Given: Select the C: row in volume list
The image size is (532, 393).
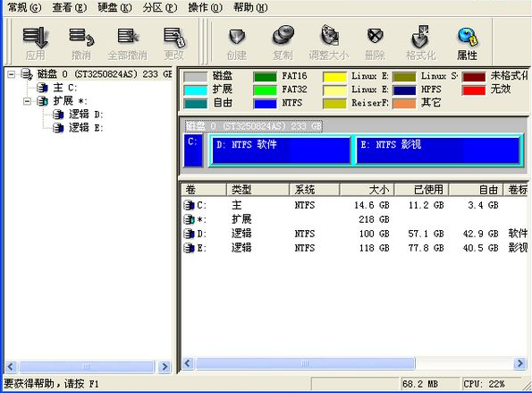Looking at the screenshot, I should [354, 205].
